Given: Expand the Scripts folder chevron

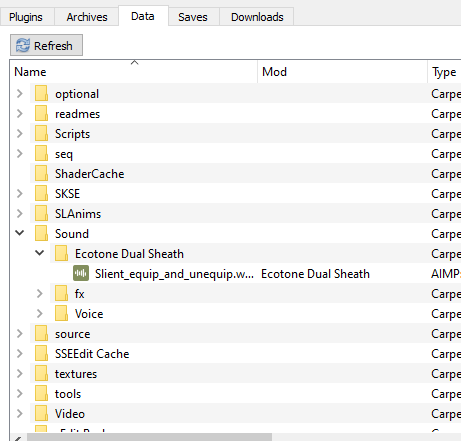Looking at the screenshot, I should tap(20, 134).
